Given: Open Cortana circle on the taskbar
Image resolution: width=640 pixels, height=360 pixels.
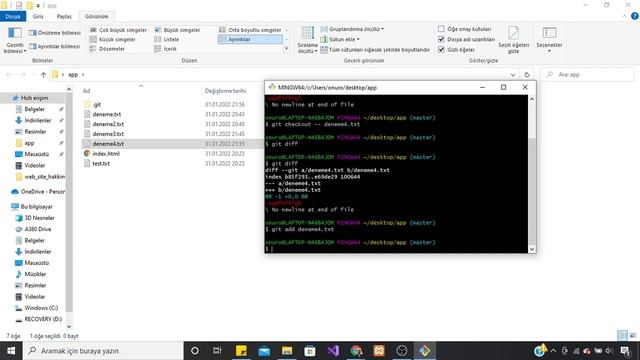Looking at the screenshot, I should pyautogui.click(x=195, y=351).
